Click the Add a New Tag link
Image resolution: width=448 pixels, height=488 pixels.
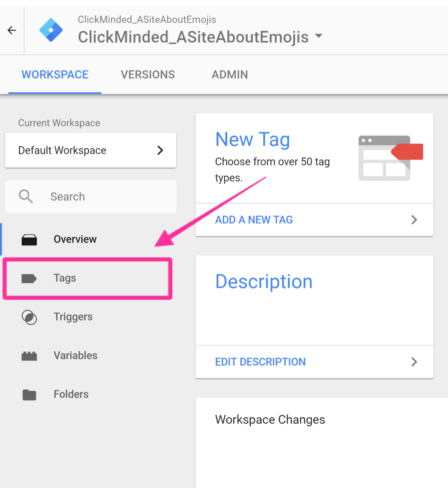tap(254, 220)
